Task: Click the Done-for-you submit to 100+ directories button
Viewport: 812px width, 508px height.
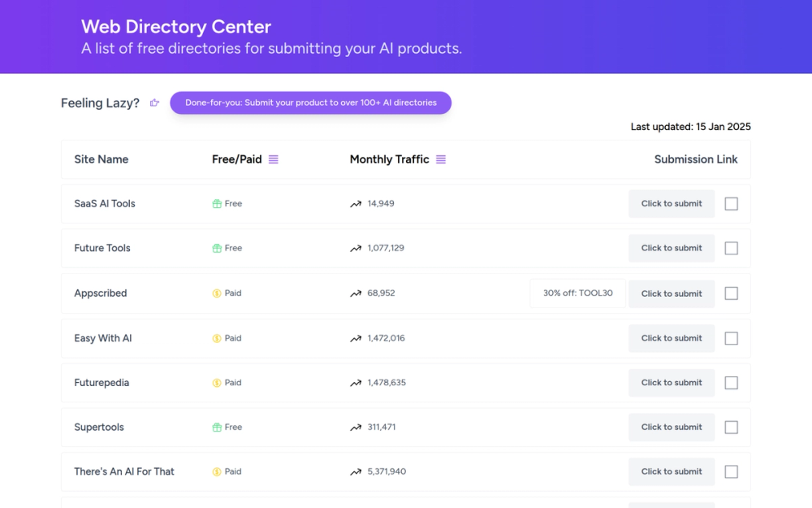Action: point(311,102)
